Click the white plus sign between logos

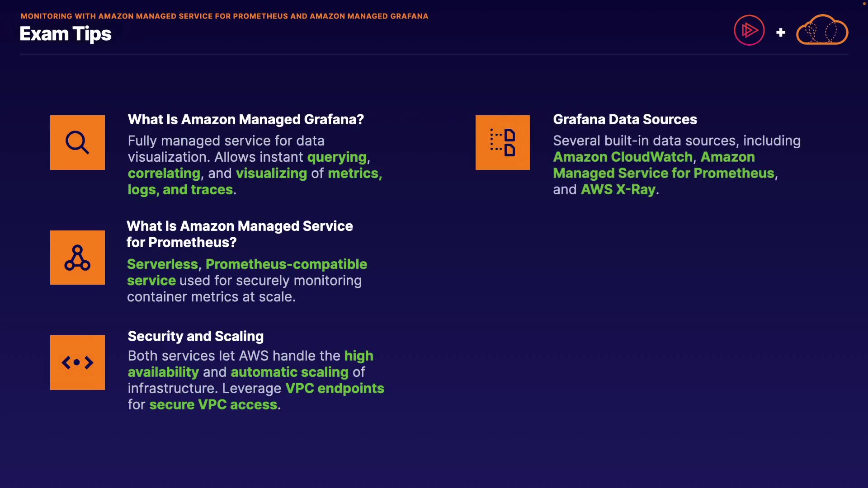coord(780,33)
